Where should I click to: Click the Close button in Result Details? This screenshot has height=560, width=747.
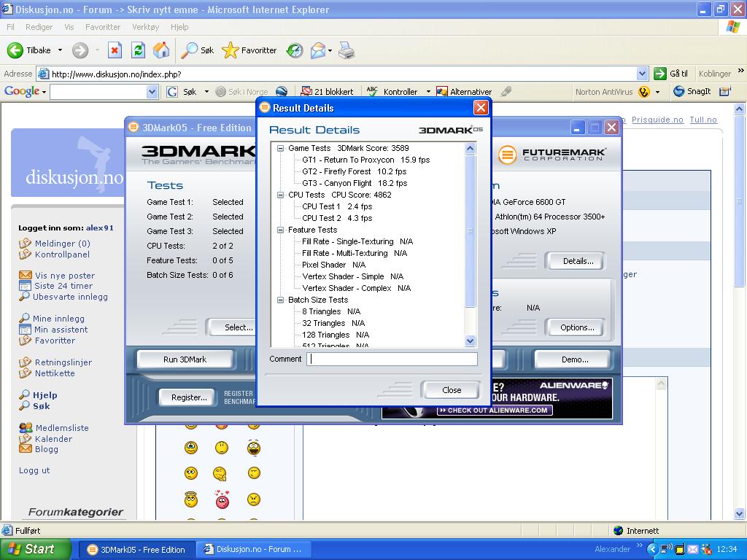(451, 390)
